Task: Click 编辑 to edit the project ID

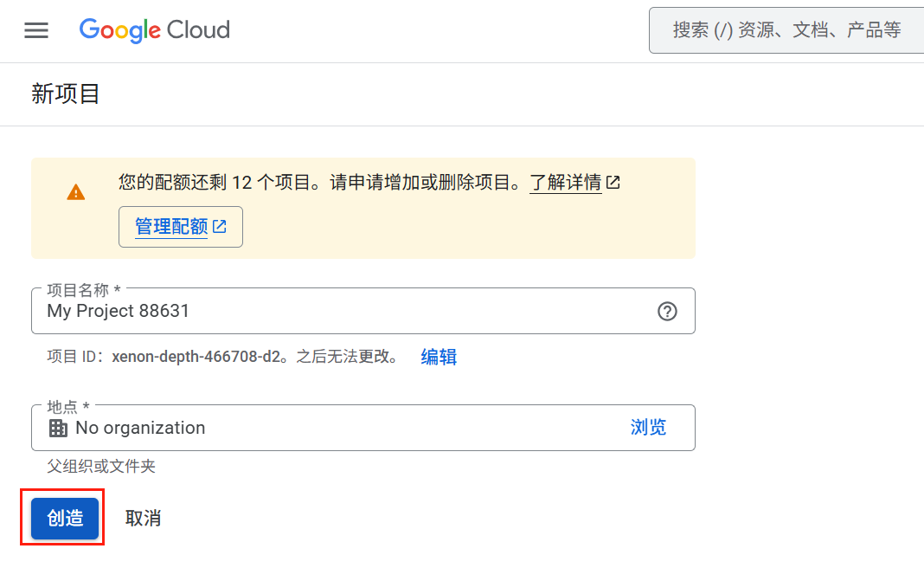Action: click(439, 357)
